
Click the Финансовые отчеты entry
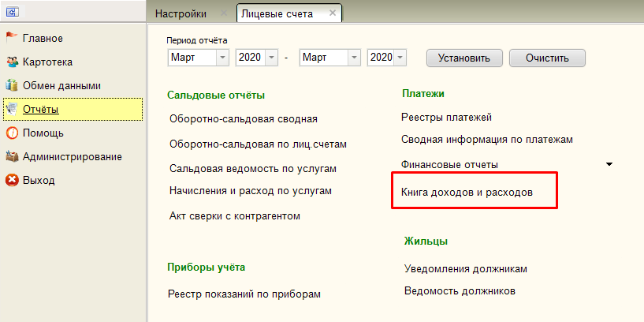pyautogui.click(x=449, y=164)
